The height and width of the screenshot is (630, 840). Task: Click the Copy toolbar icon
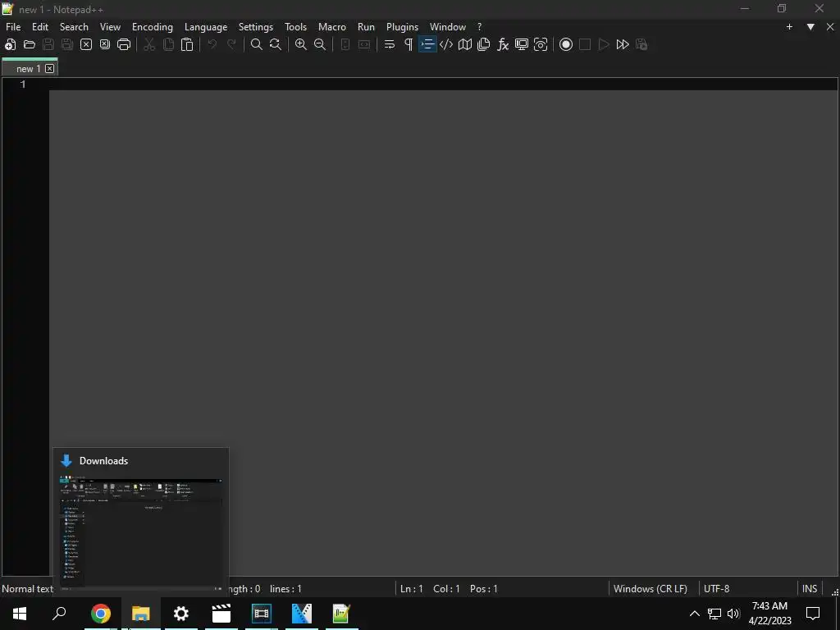pos(168,44)
